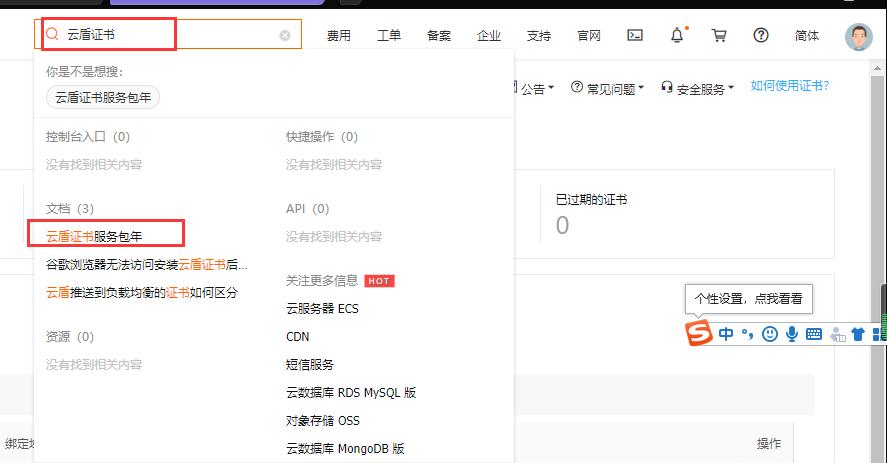The image size is (887, 463).
Task: Open the 费用 menu
Action: pos(339,36)
